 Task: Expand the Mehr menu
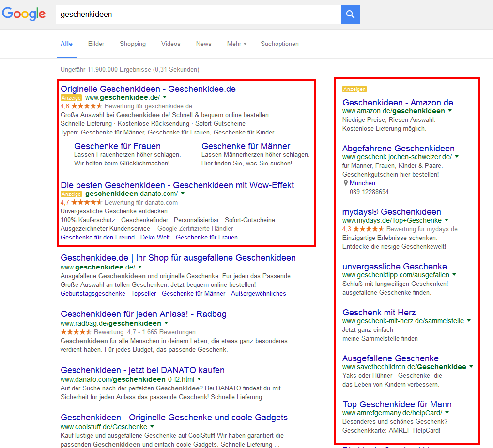pyautogui.click(x=237, y=44)
